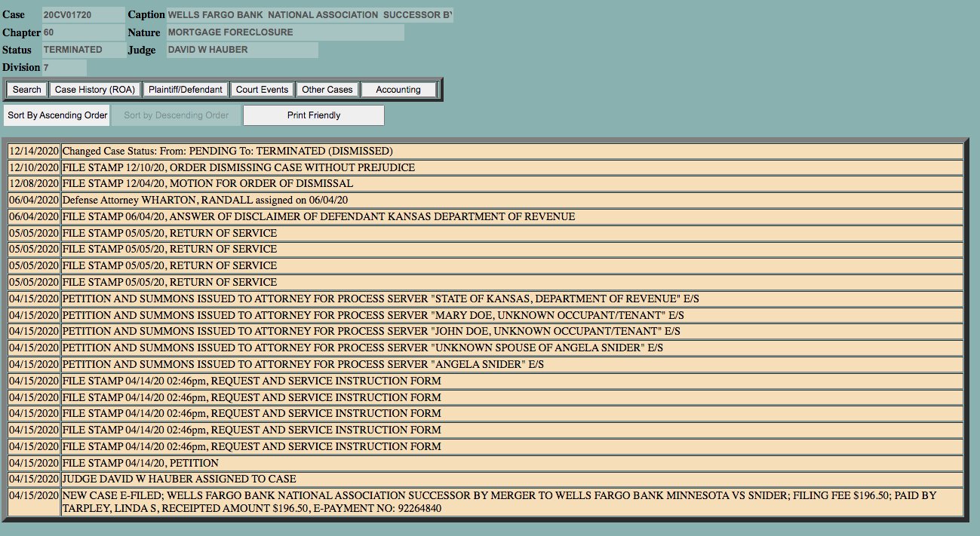The image size is (980, 536).
Task: Click the Unknown Spouse of Angela Snider entry
Action: 512,348
